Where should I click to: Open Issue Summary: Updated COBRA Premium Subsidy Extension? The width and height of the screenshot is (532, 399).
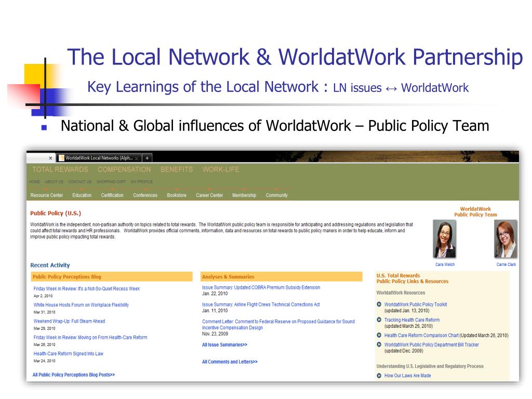pos(261,288)
